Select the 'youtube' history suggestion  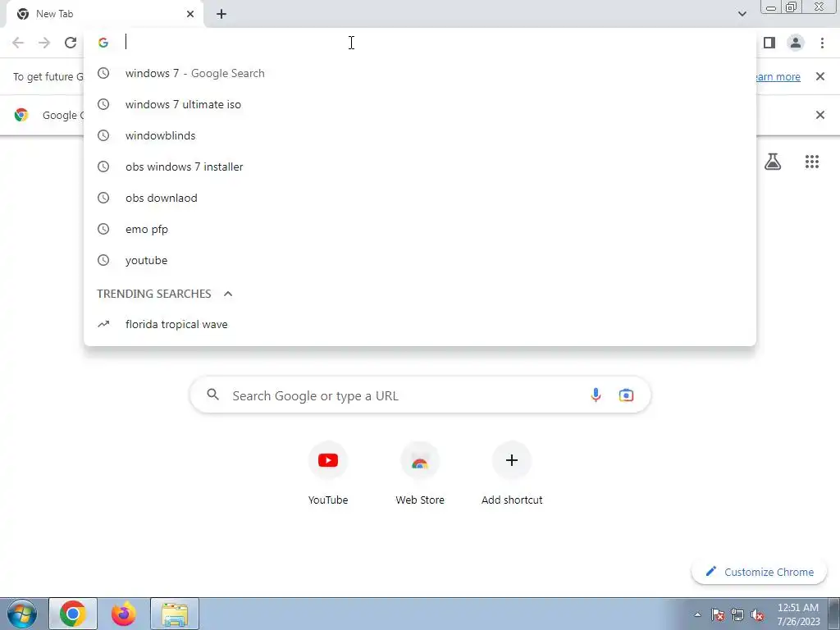point(420,260)
